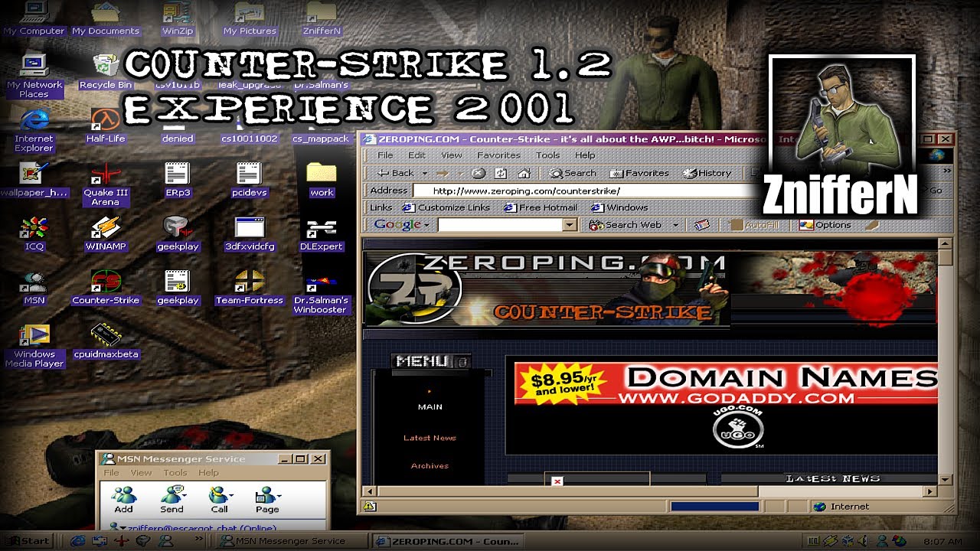This screenshot has width=980, height=551.
Task: Click the Back button in Internet Explorer
Action: point(397,173)
